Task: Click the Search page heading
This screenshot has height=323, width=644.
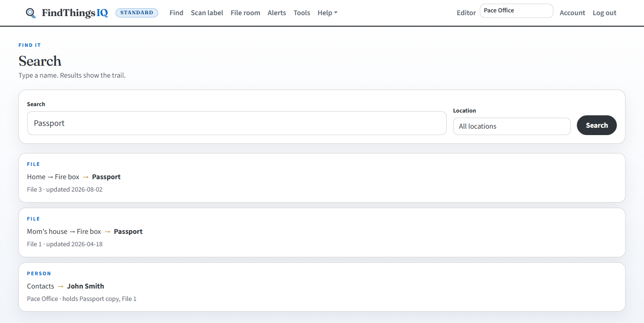Action: click(x=40, y=61)
